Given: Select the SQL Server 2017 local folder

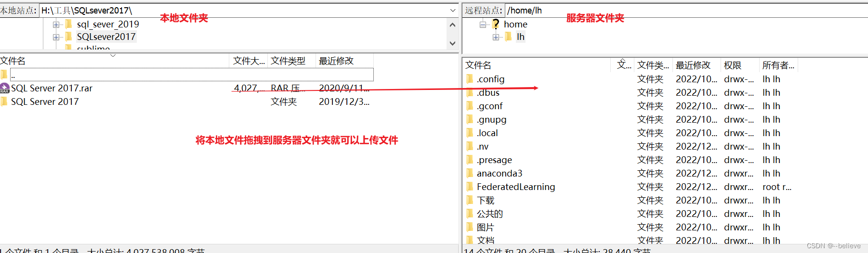Looking at the screenshot, I should pyautogui.click(x=45, y=101).
